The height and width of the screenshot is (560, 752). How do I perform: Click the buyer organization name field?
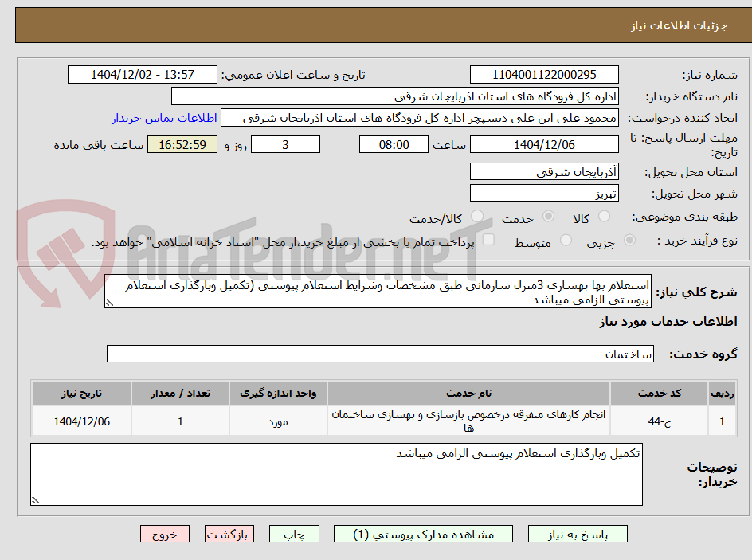click(394, 96)
